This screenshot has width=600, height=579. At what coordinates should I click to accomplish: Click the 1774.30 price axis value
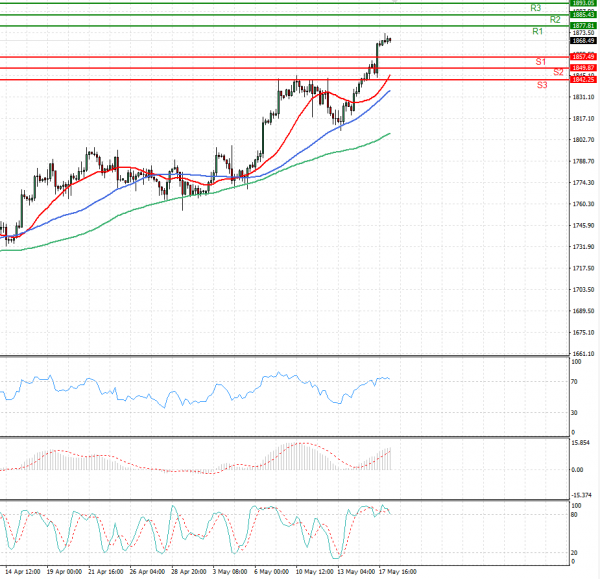pyautogui.click(x=583, y=183)
